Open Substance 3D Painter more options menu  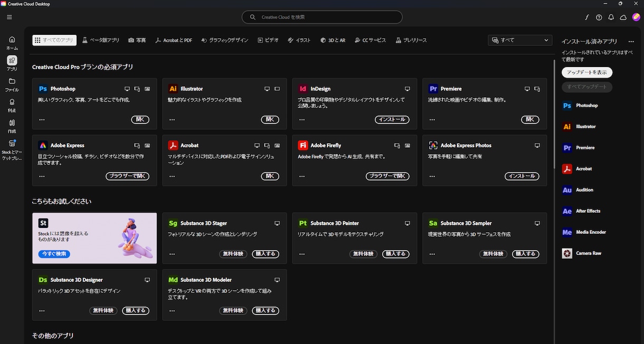(x=302, y=254)
